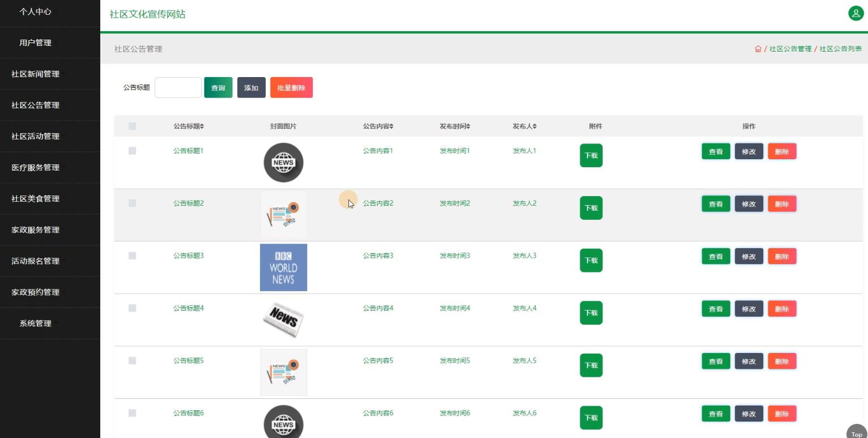The width and height of the screenshot is (868, 438).
Task: Sort by the 发布时间 column sort arrows
Action: pyautogui.click(x=469, y=126)
